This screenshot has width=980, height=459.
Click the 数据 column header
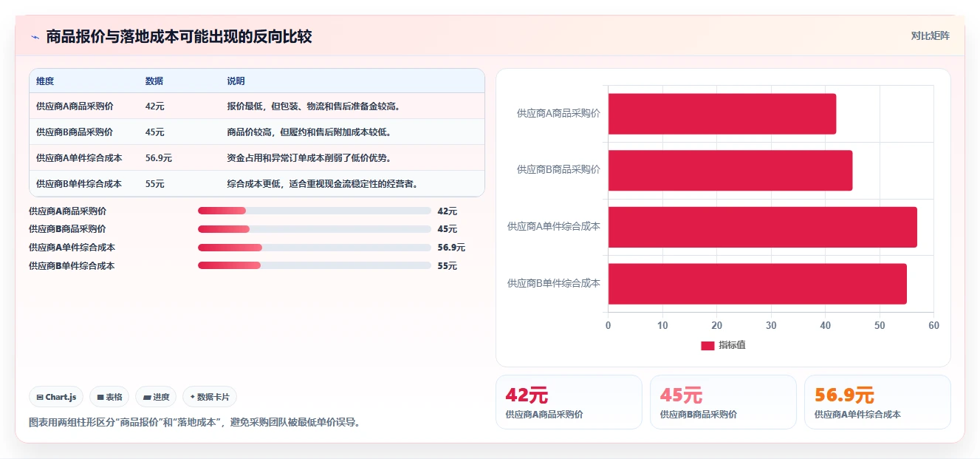click(154, 81)
